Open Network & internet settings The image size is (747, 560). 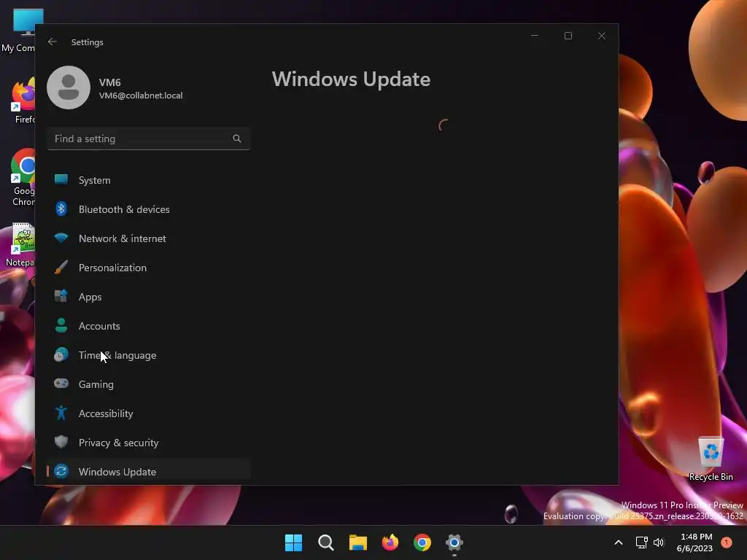pyautogui.click(x=149, y=238)
